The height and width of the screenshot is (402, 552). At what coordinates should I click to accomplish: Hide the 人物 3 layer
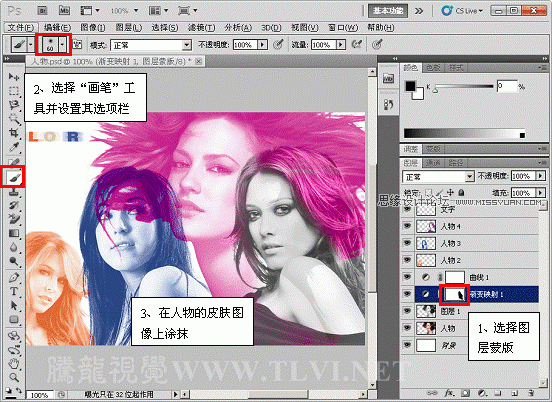(407, 243)
